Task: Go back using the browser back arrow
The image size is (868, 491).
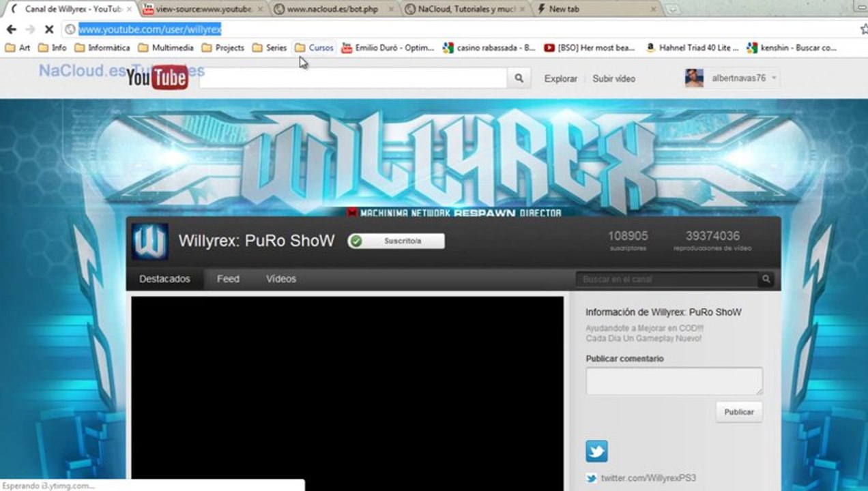Action: 11,29
